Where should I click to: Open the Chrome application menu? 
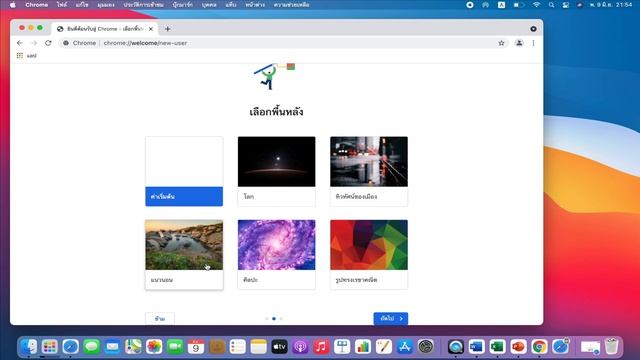(36, 5)
